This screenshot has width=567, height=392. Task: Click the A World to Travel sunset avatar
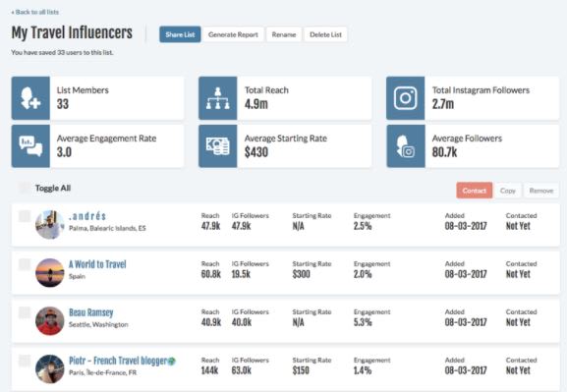(50, 273)
